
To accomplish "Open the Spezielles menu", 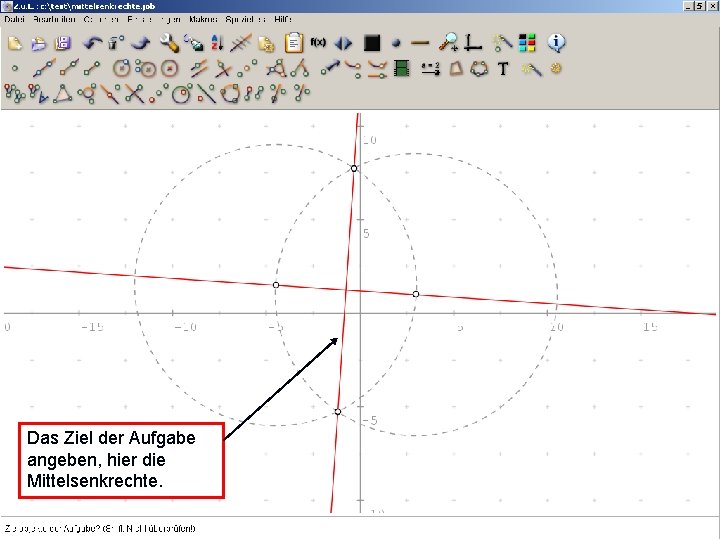I will coord(246,19).
